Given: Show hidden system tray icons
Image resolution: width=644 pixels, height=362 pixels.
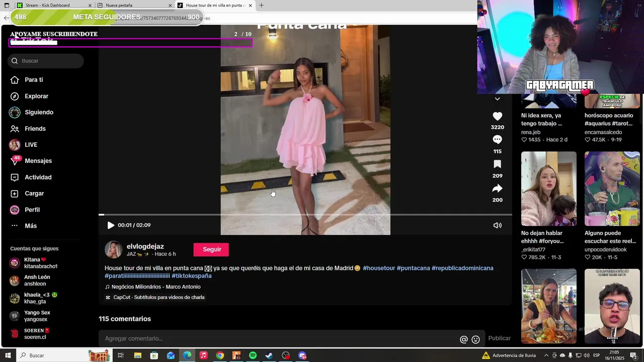Looking at the screenshot, I should [546, 355].
